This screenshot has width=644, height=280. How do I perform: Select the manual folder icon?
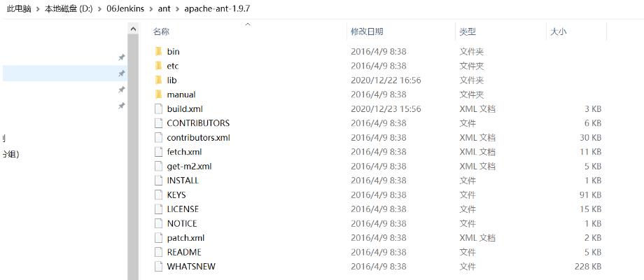159,94
